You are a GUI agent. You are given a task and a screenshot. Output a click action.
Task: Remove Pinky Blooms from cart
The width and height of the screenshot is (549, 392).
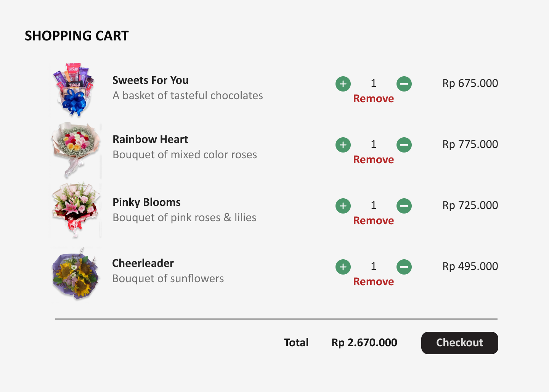click(373, 221)
